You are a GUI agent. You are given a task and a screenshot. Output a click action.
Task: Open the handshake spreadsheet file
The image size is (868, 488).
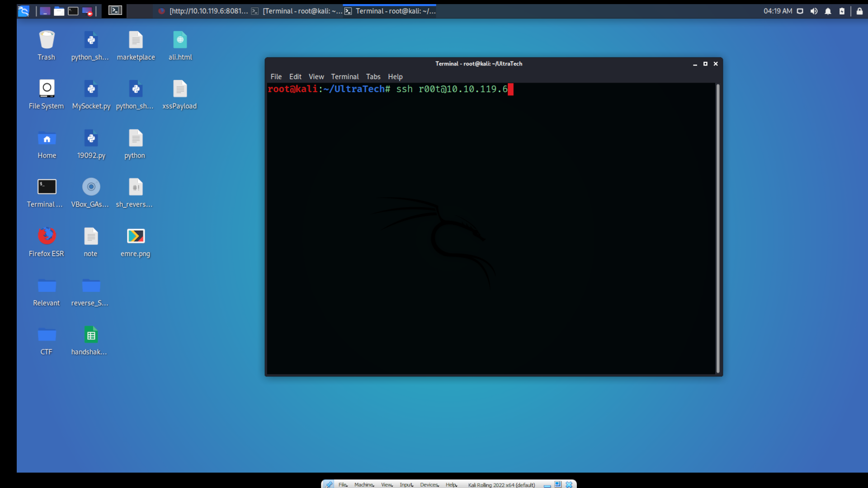click(x=90, y=334)
